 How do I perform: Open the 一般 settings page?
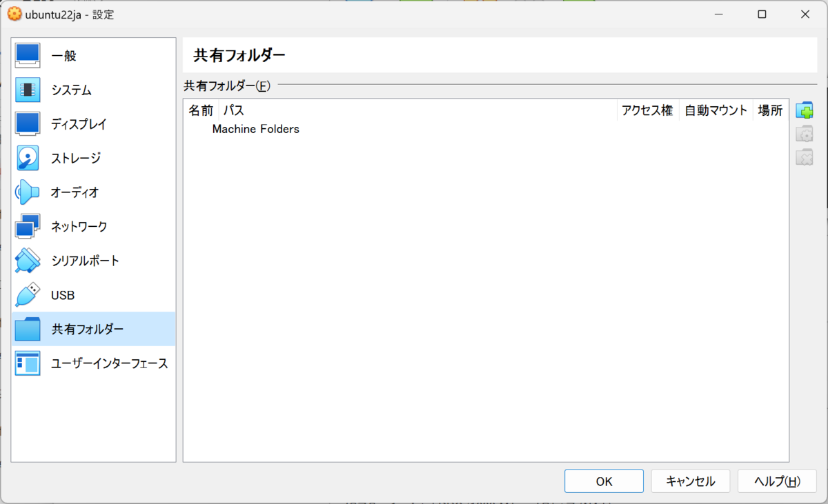[x=94, y=55]
